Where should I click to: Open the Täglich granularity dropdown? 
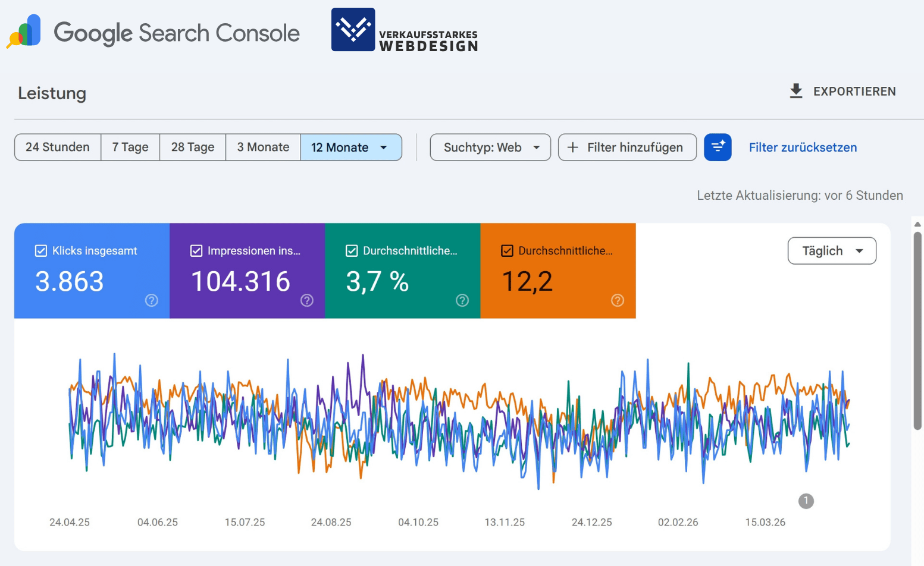click(x=831, y=250)
